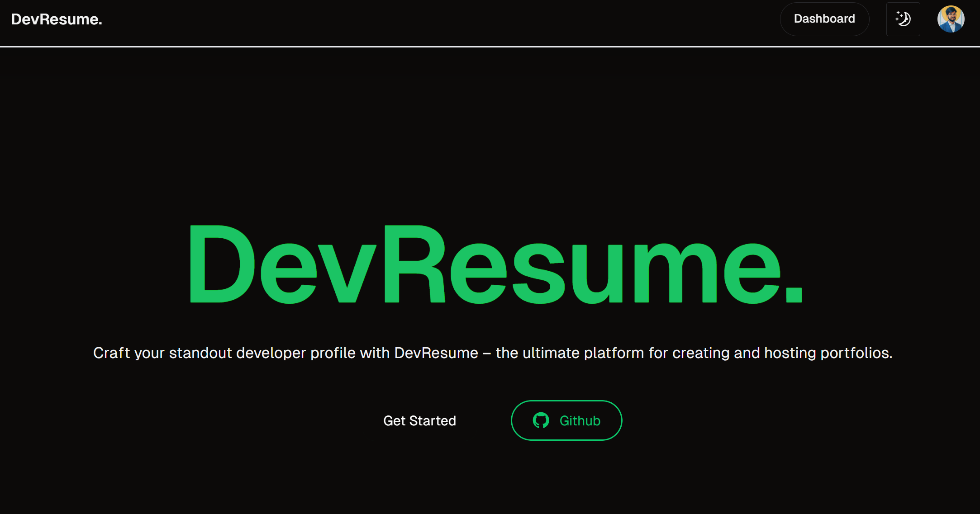
Task: Switch theme using the moon and stars button
Action: 903,19
